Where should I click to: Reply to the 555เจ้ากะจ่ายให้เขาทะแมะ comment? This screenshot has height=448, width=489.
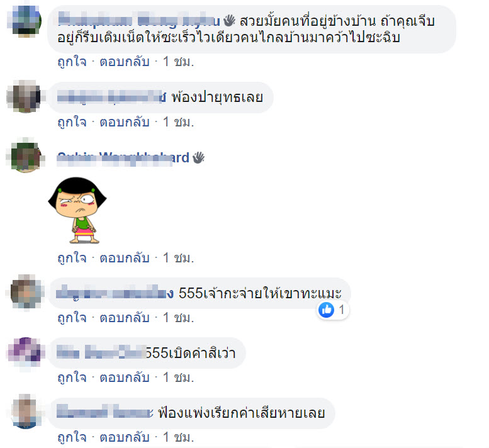(x=125, y=318)
